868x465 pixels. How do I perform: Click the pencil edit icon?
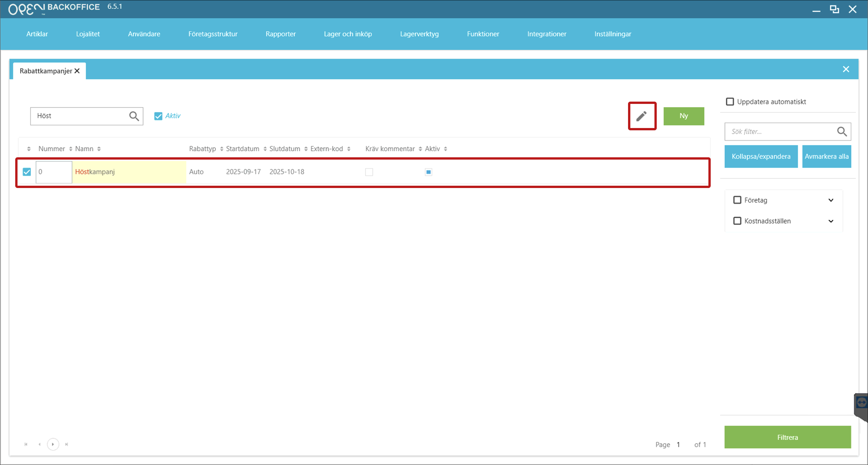[x=642, y=116]
